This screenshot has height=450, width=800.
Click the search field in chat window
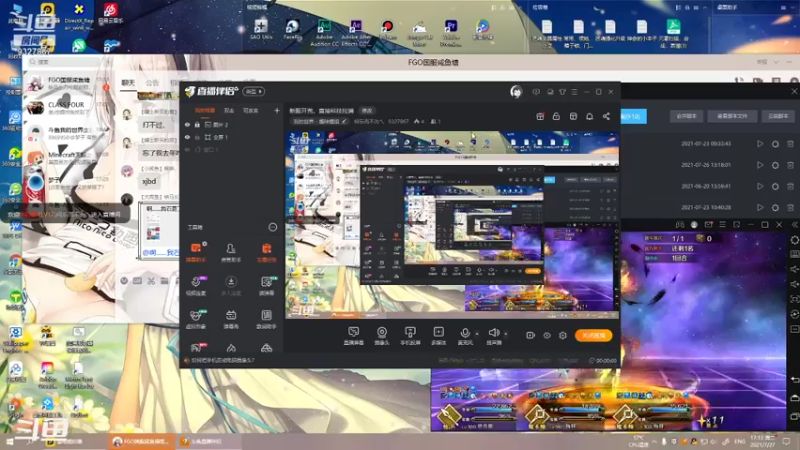click(66, 62)
